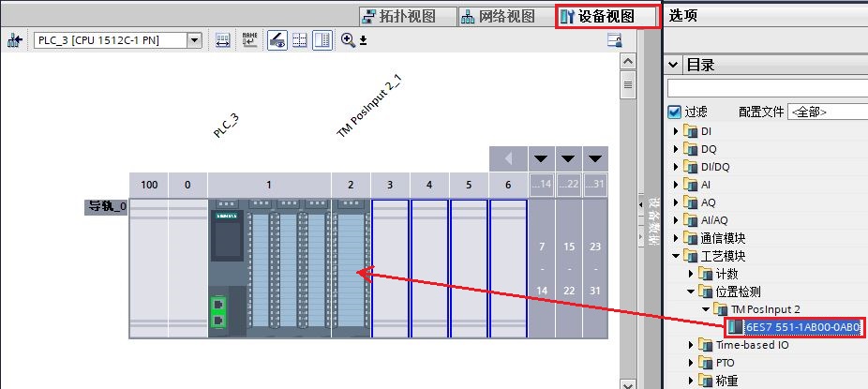
Task: Toggle the page-break grid display icon
Action: tap(299, 40)
